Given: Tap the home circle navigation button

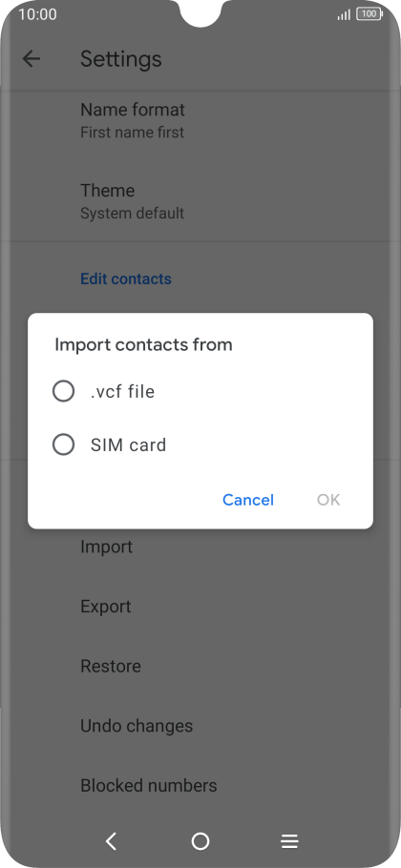Looking at the screenshot, I should click(x=200, y=841).
